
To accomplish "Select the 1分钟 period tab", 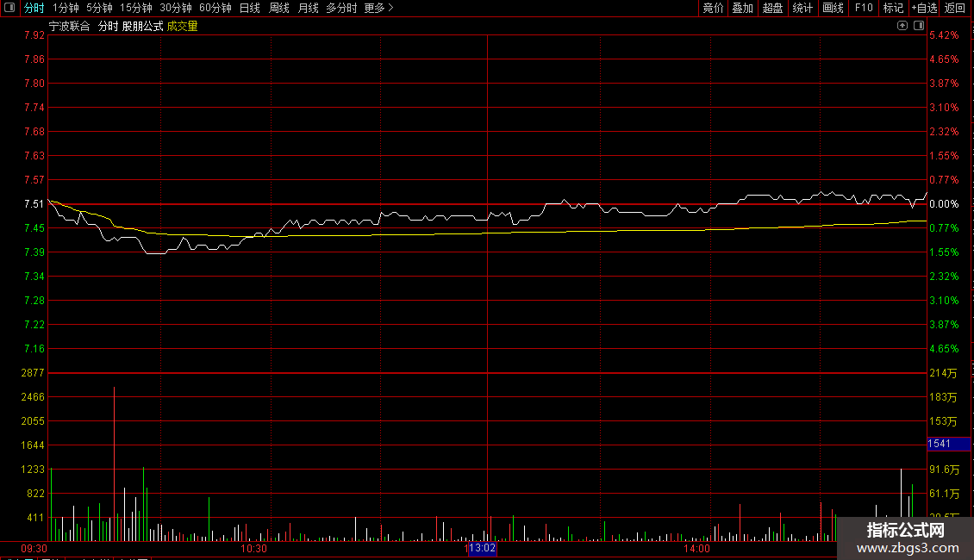I will [x=66, y=8].
